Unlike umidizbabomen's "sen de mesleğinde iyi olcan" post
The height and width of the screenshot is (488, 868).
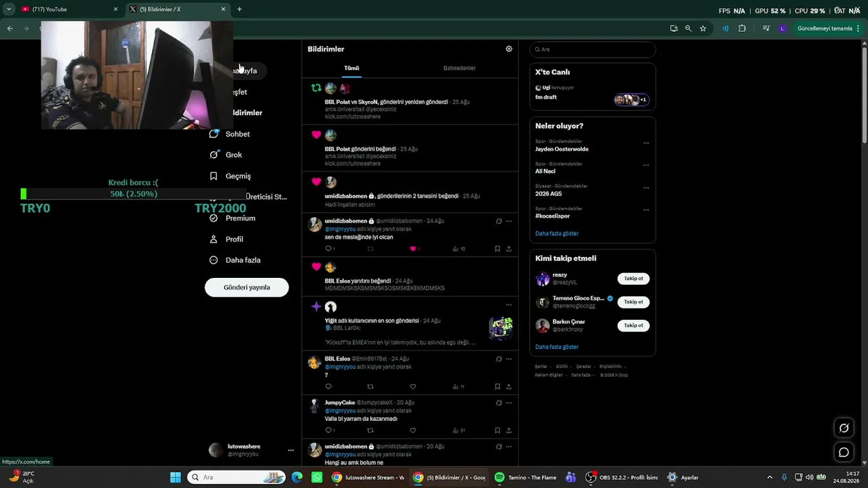pos(413,249)
